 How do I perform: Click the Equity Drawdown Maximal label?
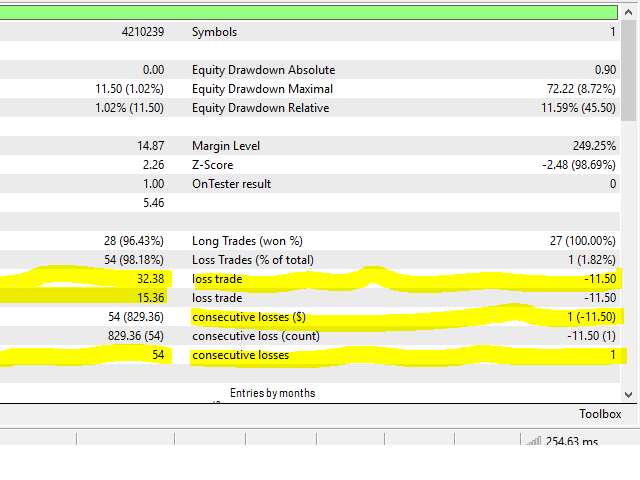pyautogui.click(x=262, y=89)
